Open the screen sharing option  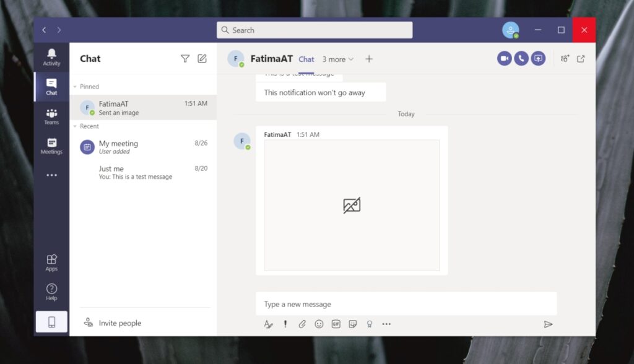538,58
